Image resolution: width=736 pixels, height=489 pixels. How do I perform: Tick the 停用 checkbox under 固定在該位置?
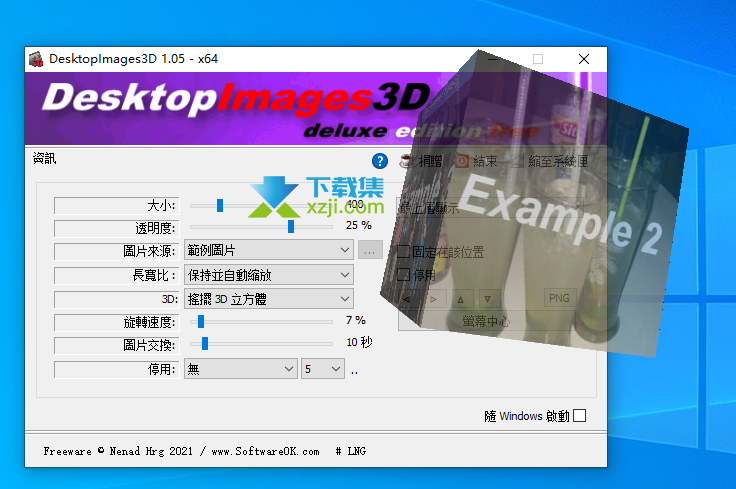(x=404, y=274)
